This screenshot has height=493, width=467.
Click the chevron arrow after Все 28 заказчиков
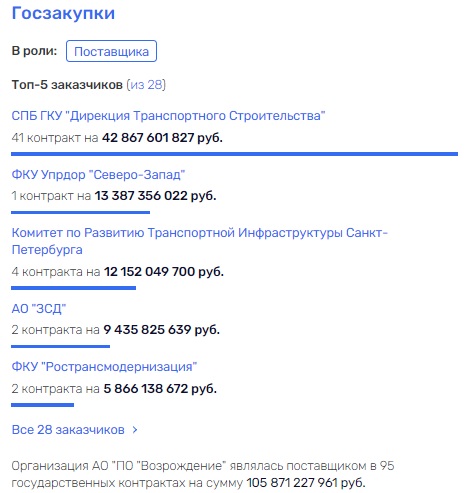click(135, 430)
